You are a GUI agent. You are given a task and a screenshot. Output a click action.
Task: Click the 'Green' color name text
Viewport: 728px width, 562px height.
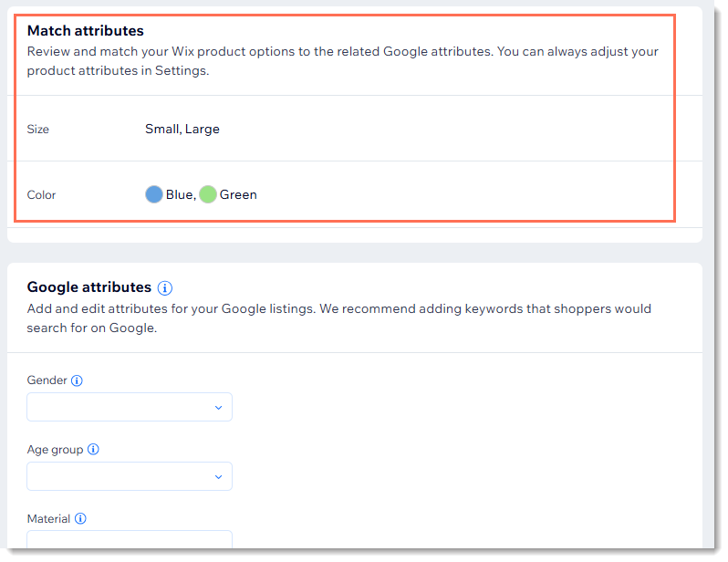click(x=238, y=194)
